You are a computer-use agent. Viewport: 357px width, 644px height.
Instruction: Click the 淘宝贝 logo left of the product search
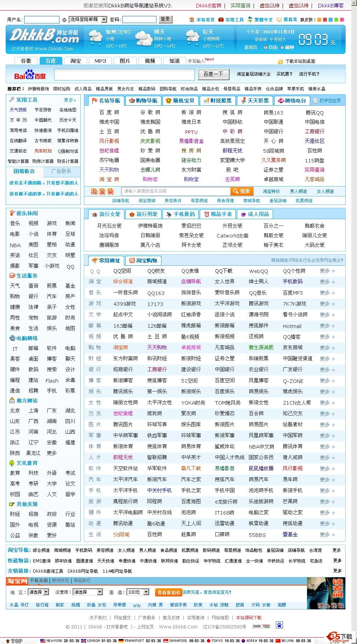102,191
